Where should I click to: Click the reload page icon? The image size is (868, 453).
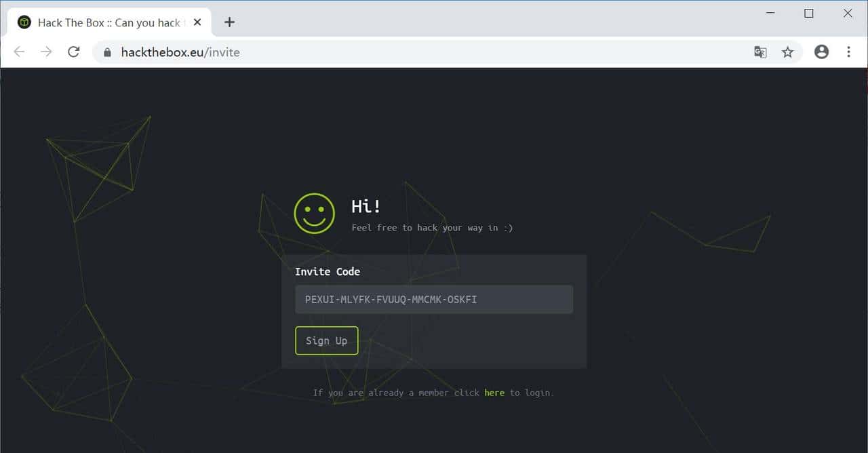(x=73, y=52)
